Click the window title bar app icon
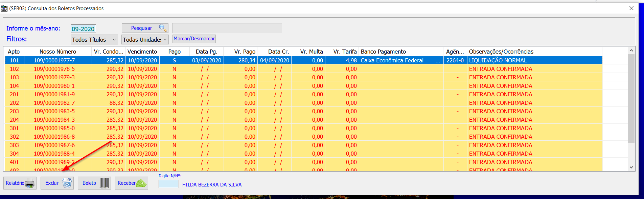The image size is (644, 199). (4, 8)
